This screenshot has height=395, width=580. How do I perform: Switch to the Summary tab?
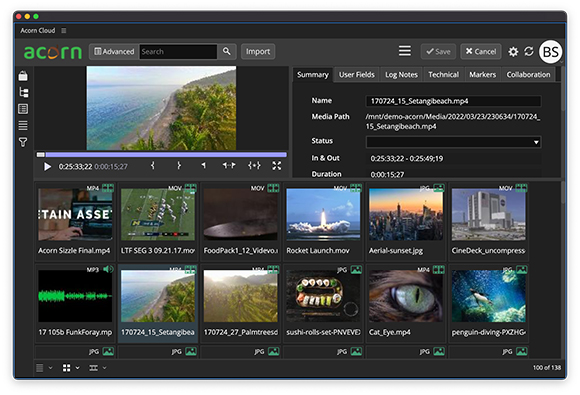(x=313, y=75)
